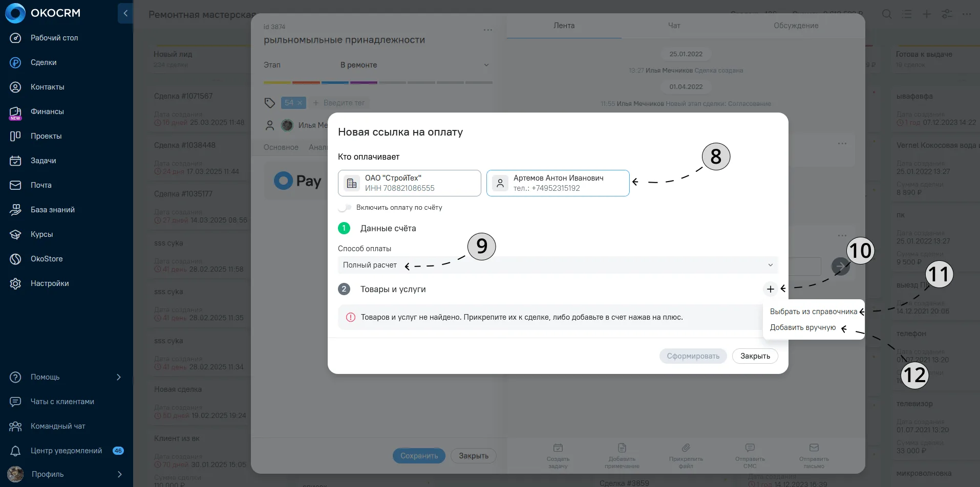980x487 pixels.
Task: Click the Сохранить button in deal card
Action: pyautogui.click(x=419, y=456)
